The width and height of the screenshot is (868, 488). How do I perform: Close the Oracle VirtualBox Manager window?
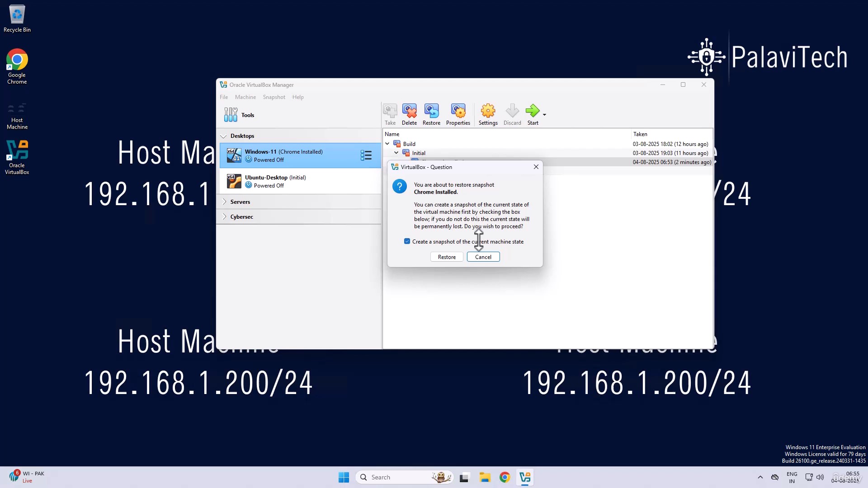point(704,84)
